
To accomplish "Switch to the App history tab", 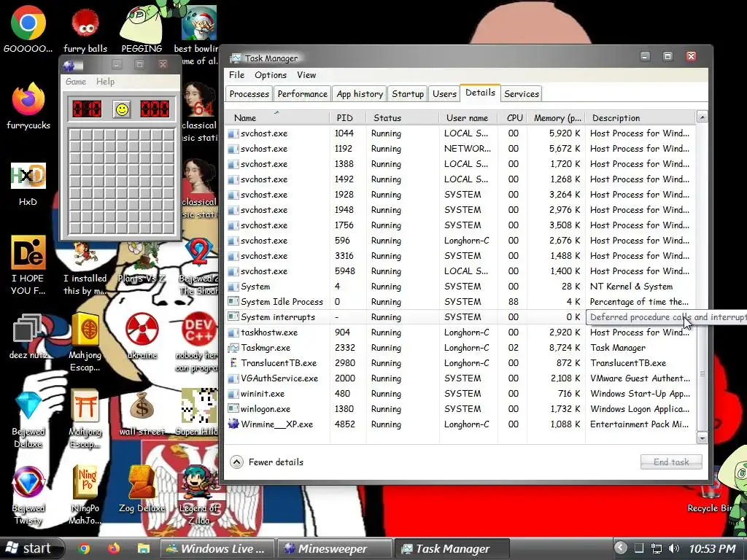I will point(360,94).
